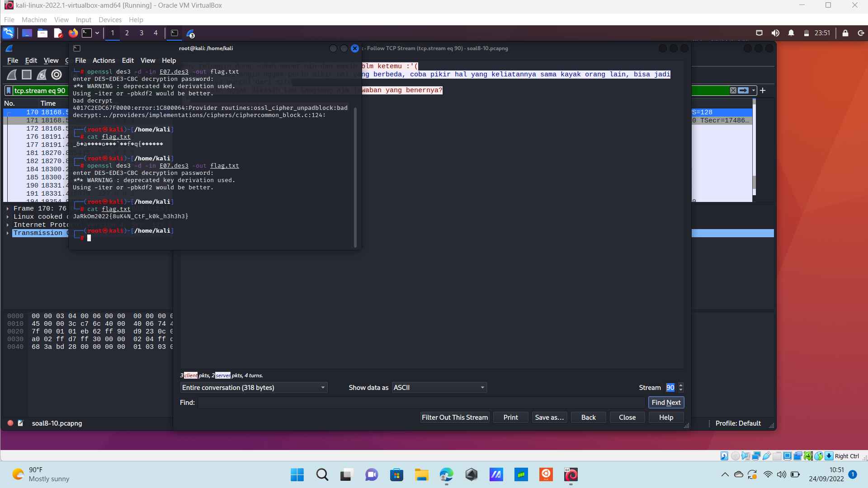Add a filter button with the plus icon
The height and width of the screenshot is (488, 868).
coord(763,90)
